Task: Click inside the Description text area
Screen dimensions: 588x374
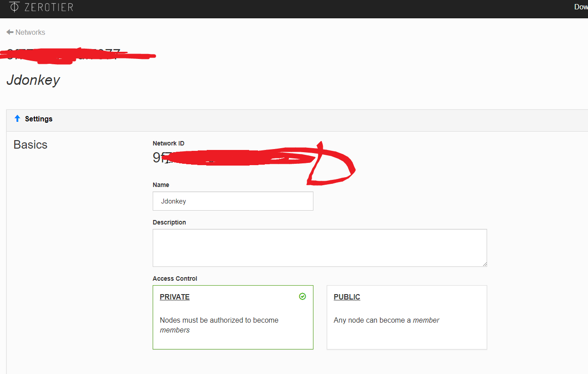Action: point(320,248)
